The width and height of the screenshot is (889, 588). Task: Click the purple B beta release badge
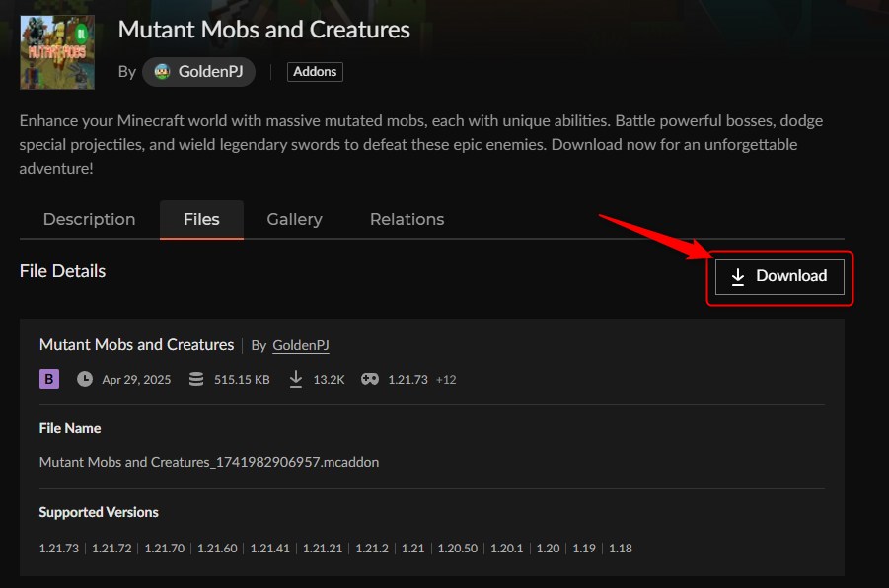pos(49,379)
